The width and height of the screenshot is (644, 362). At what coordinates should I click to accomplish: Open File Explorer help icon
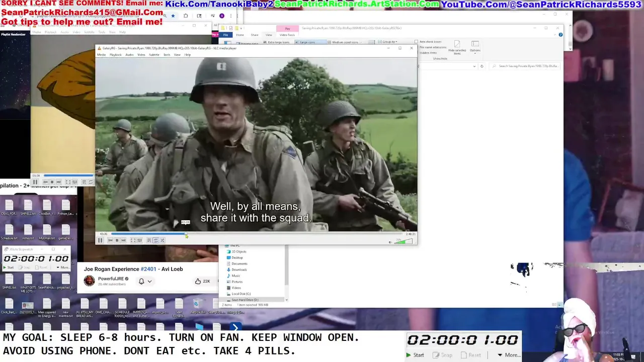click(x=561, y=35)
